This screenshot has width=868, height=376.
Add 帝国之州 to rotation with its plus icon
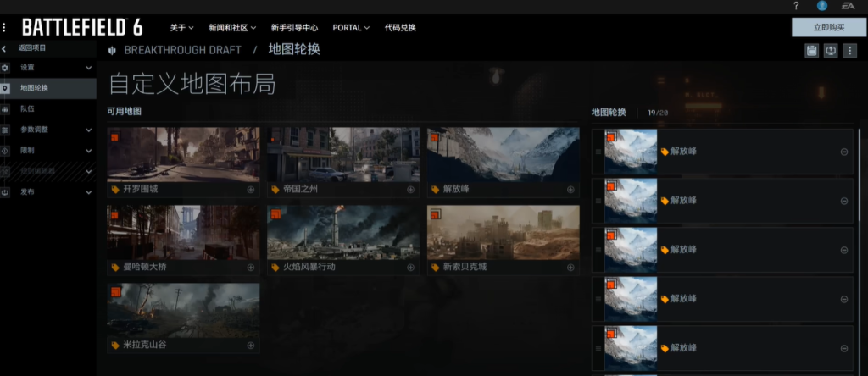coord(411,190)
